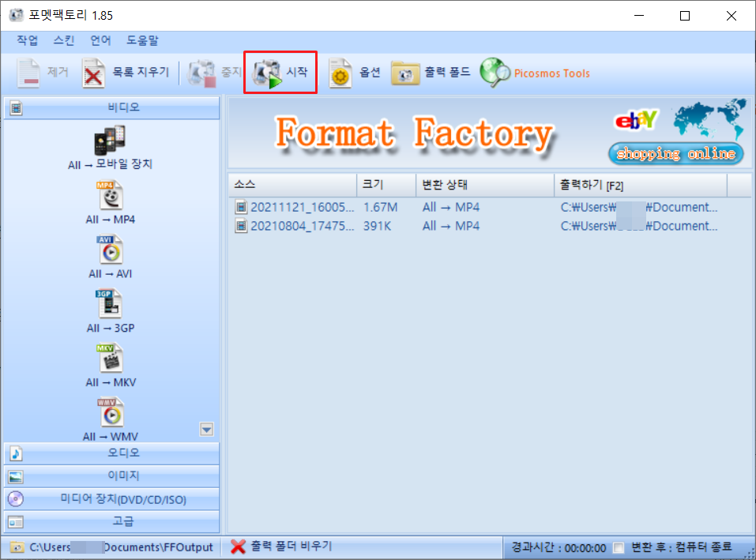Select the 20210804_17475... file name

point(303,226)
